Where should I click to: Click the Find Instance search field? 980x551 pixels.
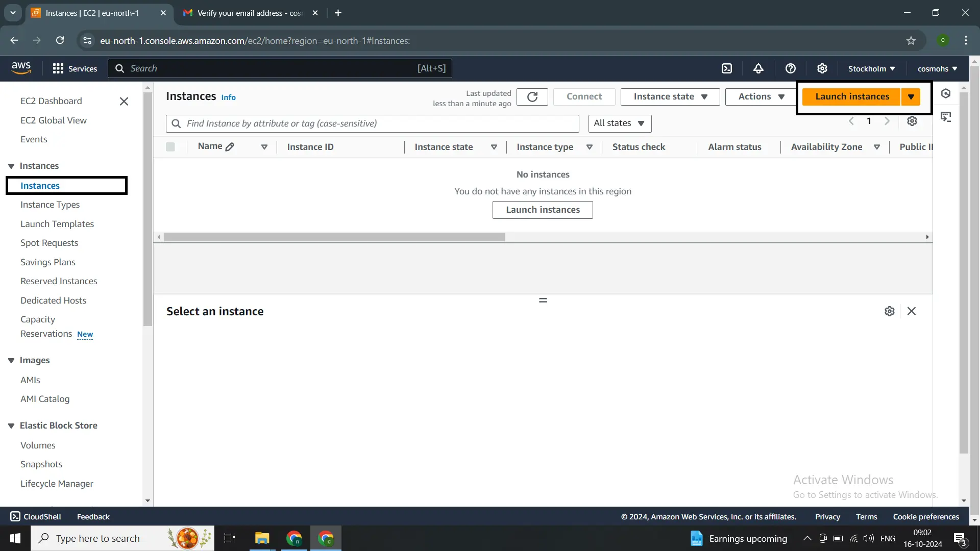[x=372, y=123]
